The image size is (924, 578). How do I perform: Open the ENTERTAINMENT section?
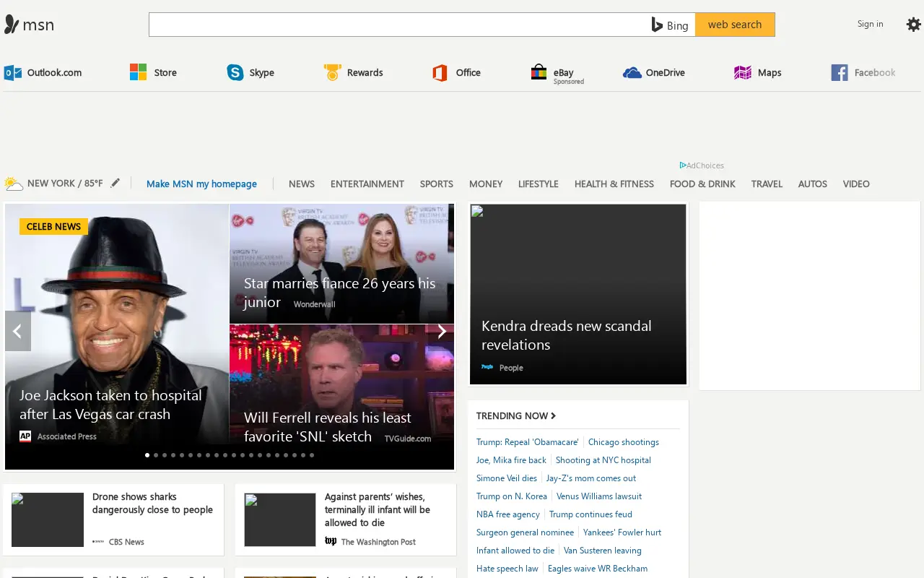367,184
